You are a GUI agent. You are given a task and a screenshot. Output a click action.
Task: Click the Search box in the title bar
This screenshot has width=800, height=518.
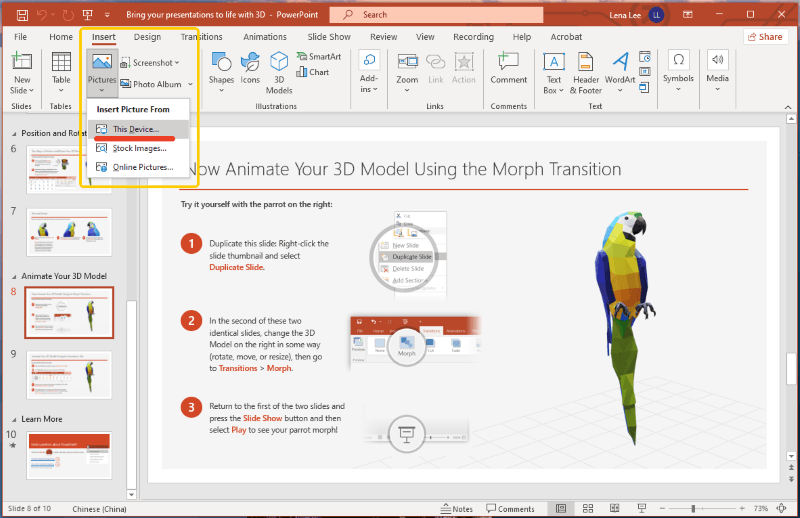[x=436, y=15]
